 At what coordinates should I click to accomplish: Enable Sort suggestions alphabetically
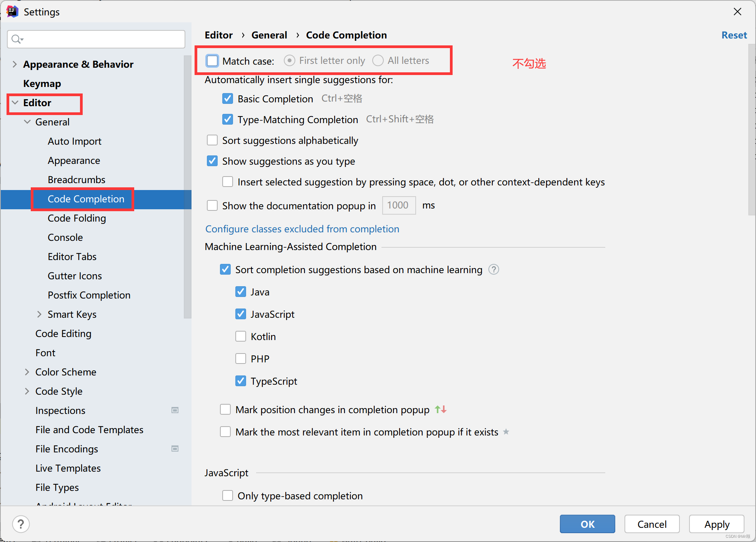click(x=212, y=140)
